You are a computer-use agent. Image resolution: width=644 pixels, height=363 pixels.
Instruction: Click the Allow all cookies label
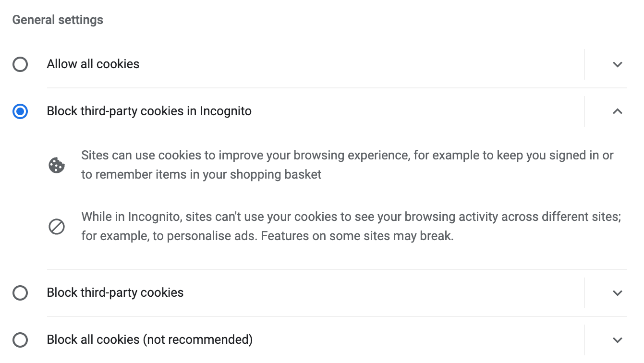(93, 64)
